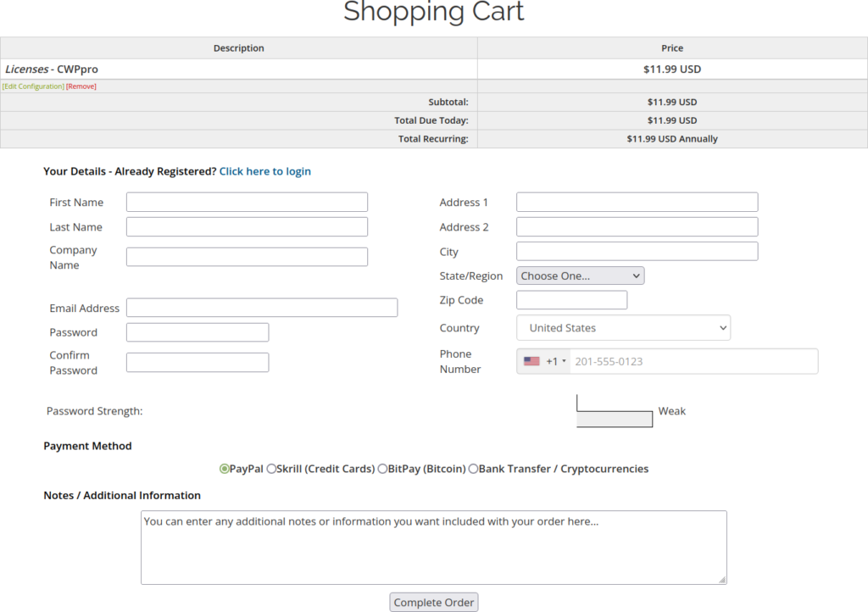Click the Edit Configuration link
Screen dimensions: 868x612
pyautogui.click(x=33, y=86)
